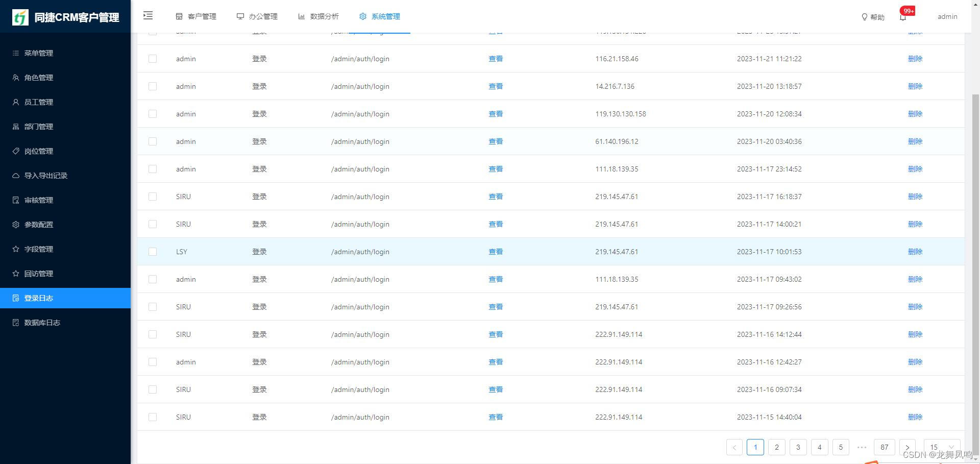Click the 审核管理 sidebar icon
The width and height of the screenshot is (980, 464).
point(16,200)
